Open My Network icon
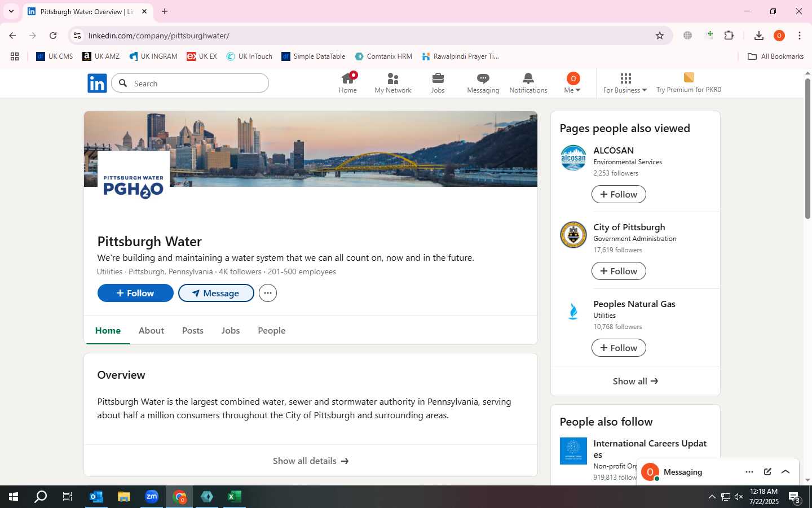The height and width of the screenshot is (508, 812). pos(393,83)
